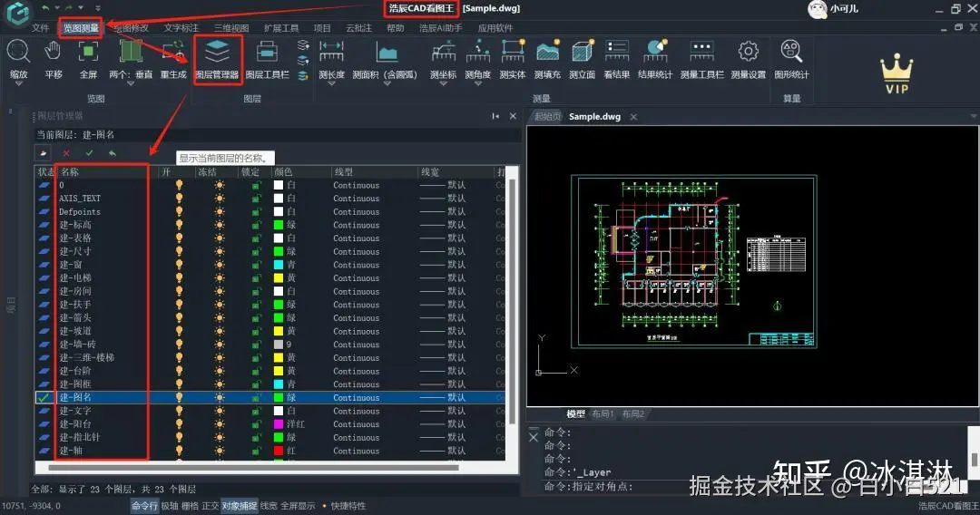Viewport: 980px width, 515px height.
Task: Open the 测量工具栏 measure toolbar
Action: click(701, 59)
